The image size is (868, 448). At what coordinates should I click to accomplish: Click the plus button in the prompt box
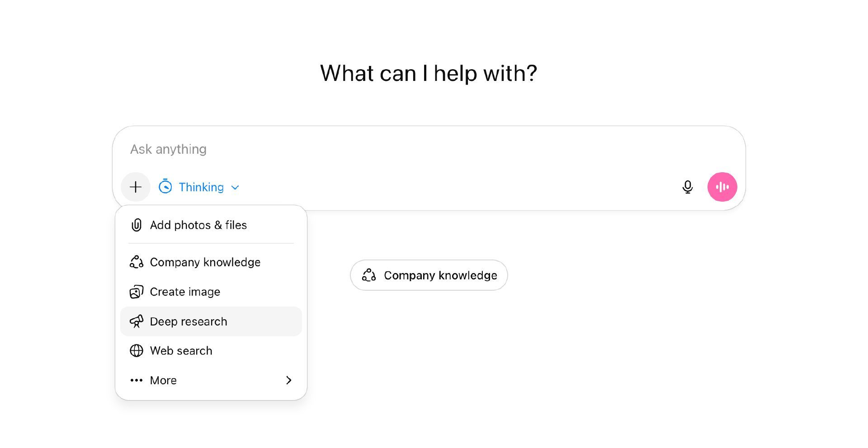pos(136,187)
